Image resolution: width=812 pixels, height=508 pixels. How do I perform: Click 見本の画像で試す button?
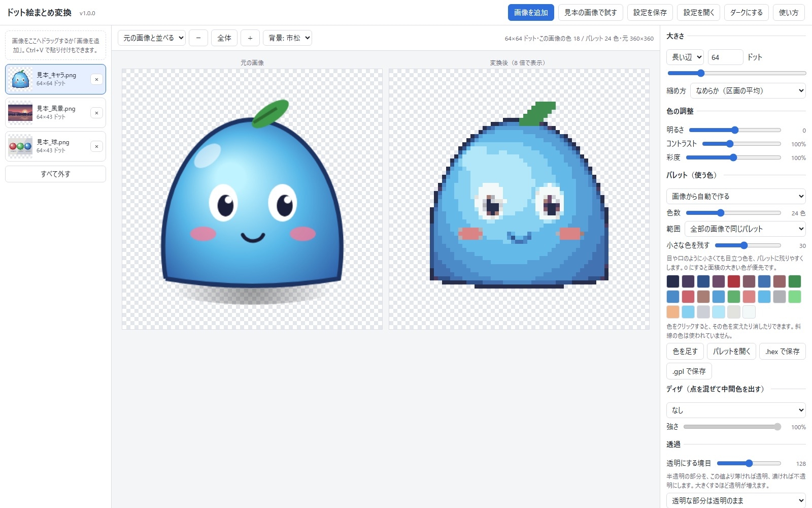pyautogui.click(x=591, y=13)
